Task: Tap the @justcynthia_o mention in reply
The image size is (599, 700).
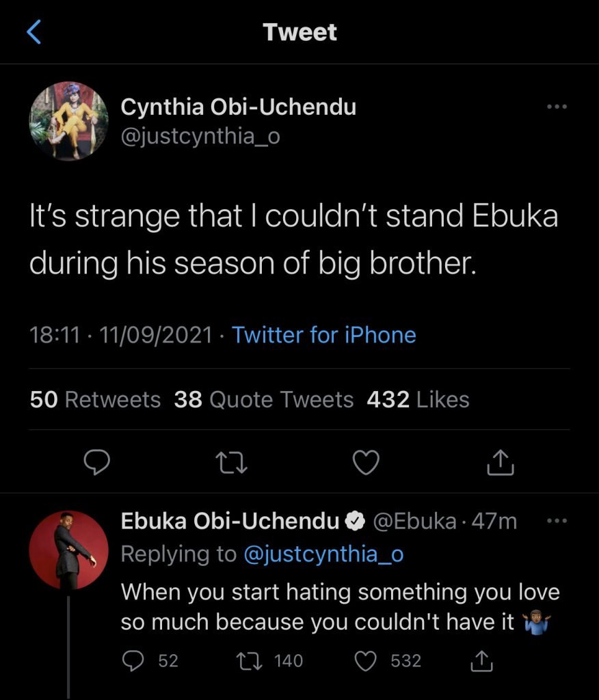Action: [323, 554]
